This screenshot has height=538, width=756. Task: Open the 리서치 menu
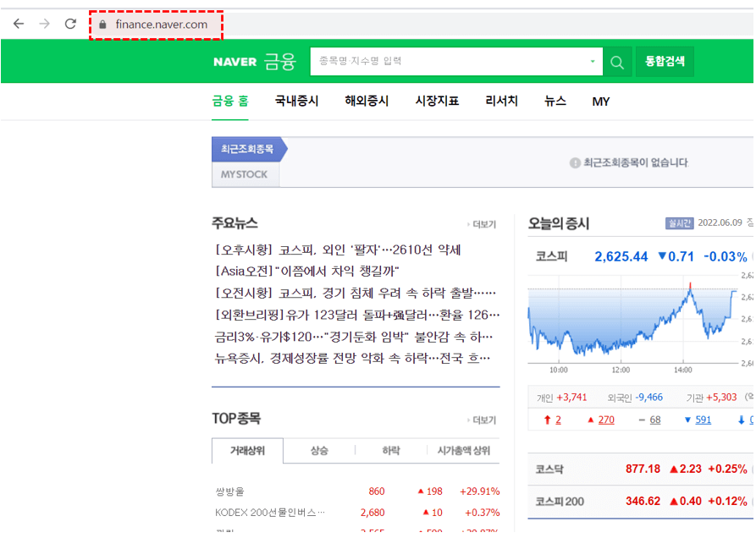pyautogui.click(x=501, y=102)
